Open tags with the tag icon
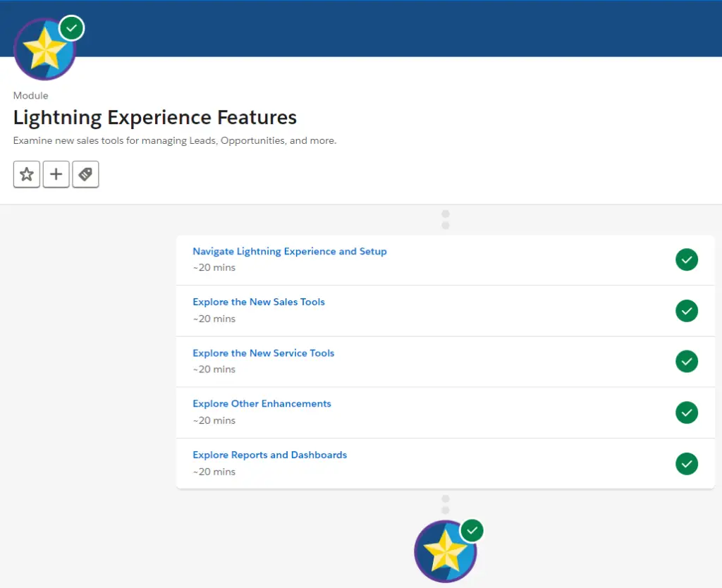Viewport: 722px width, 588px height. 85,174
